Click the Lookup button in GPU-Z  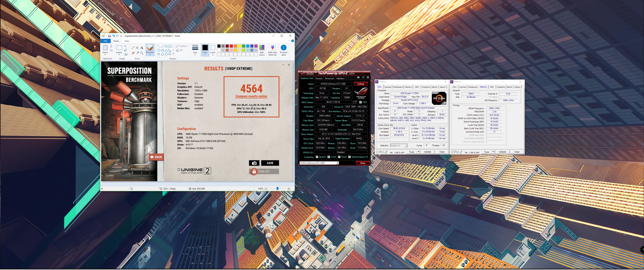[x=361, y=84]
